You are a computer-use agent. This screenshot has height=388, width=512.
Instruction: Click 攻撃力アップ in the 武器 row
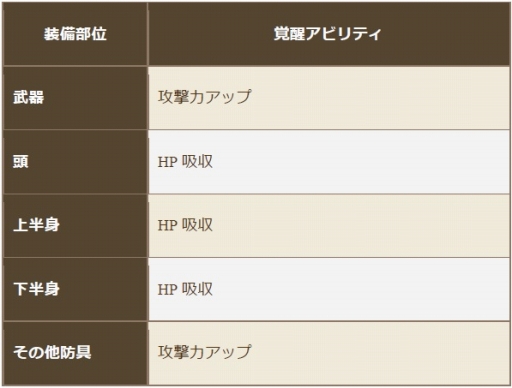pyautogui.click(x=204, y=97)
